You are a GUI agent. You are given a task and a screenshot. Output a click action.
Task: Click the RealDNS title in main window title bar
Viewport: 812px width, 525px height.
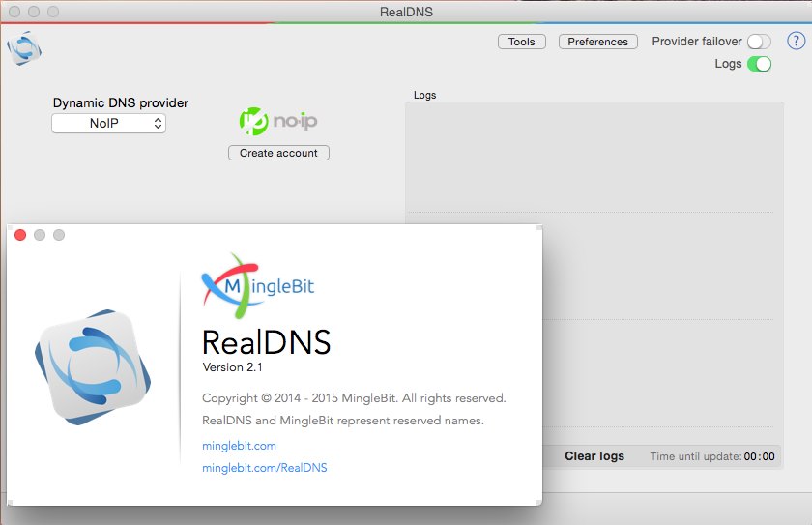pyautogui.click(x=406, y=12)
